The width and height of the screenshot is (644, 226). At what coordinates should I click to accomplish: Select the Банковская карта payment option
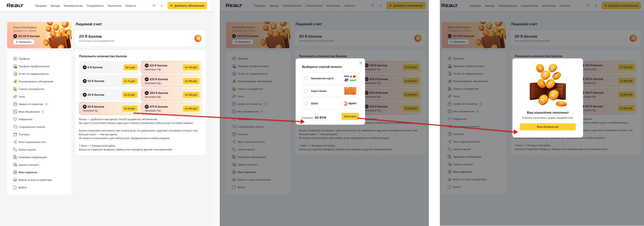pyautogui.click(x=330, y=78)
